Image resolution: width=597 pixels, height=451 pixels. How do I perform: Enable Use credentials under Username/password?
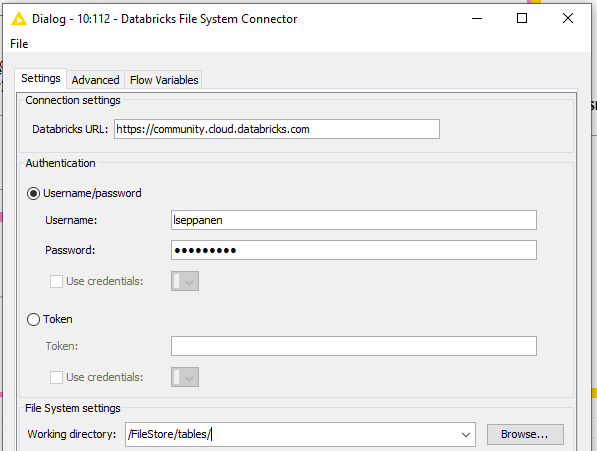pyautogui.click(x=56, y=282)
